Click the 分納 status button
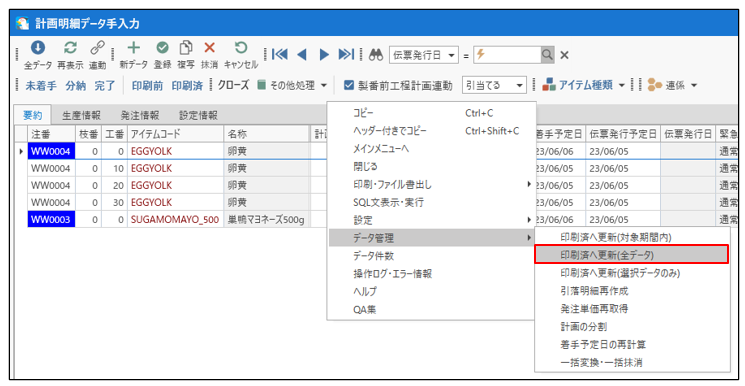The width and height of the screenshot is (745, 386). tap(76, 86)
